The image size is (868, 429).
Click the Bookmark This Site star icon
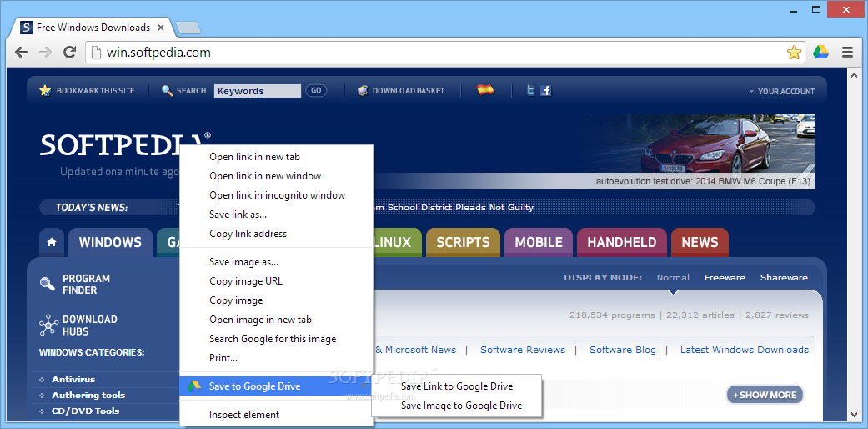point(45,90)
